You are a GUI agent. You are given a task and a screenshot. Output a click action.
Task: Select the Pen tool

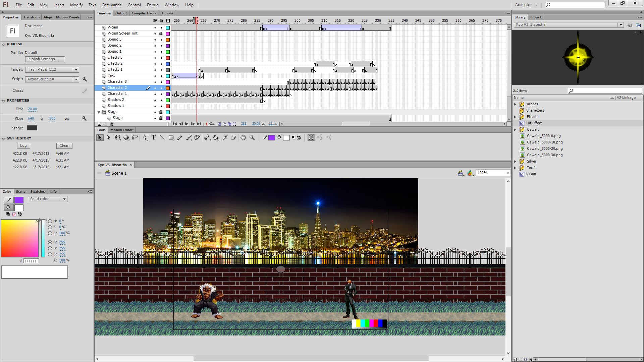[x=145, y=137]
